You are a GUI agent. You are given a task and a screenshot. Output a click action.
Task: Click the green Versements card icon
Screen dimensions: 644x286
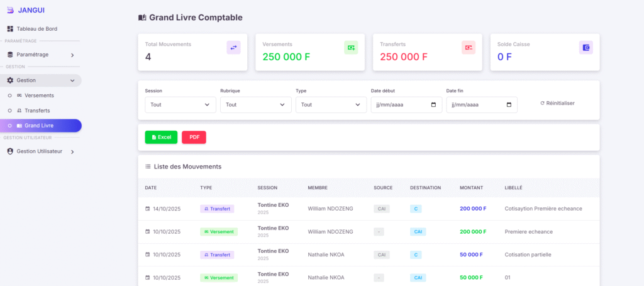coord(351,47)
